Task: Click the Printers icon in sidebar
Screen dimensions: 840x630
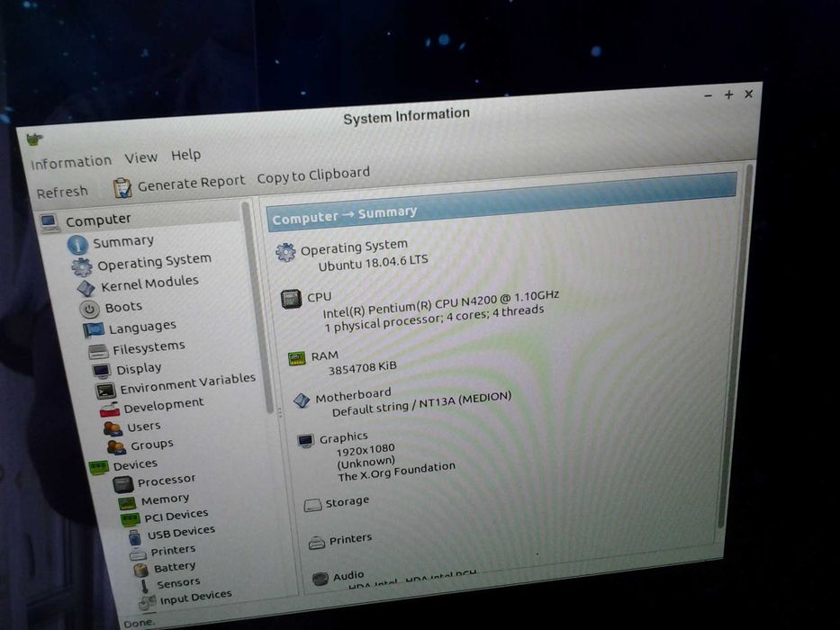Action: pos(138,553)
